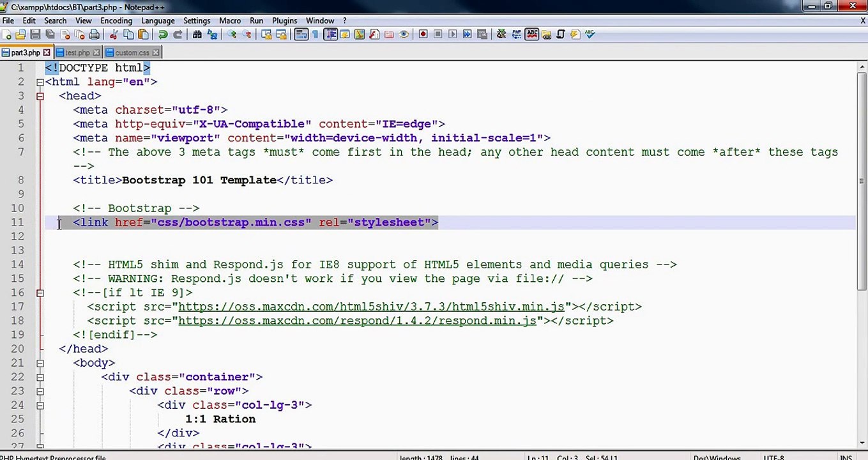This screenshot has height=460, width=868.
Task: Collapse the col-lg-3 div at line 24
Action: tap(40, 405)
